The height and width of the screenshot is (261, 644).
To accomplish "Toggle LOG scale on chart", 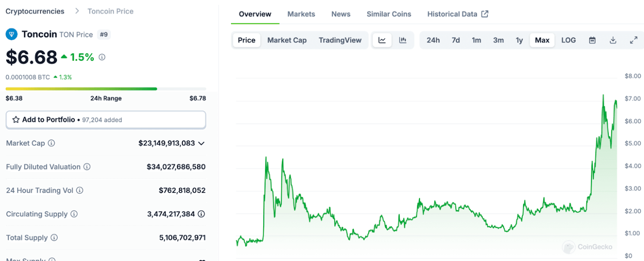I will coord(568,40).
